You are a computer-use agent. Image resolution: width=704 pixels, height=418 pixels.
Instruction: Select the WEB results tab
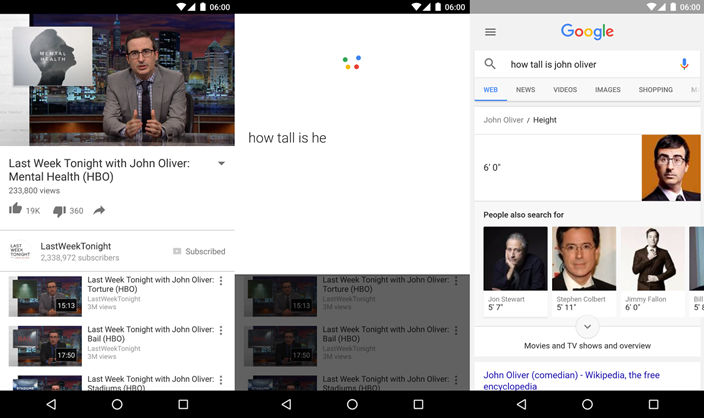490,90
